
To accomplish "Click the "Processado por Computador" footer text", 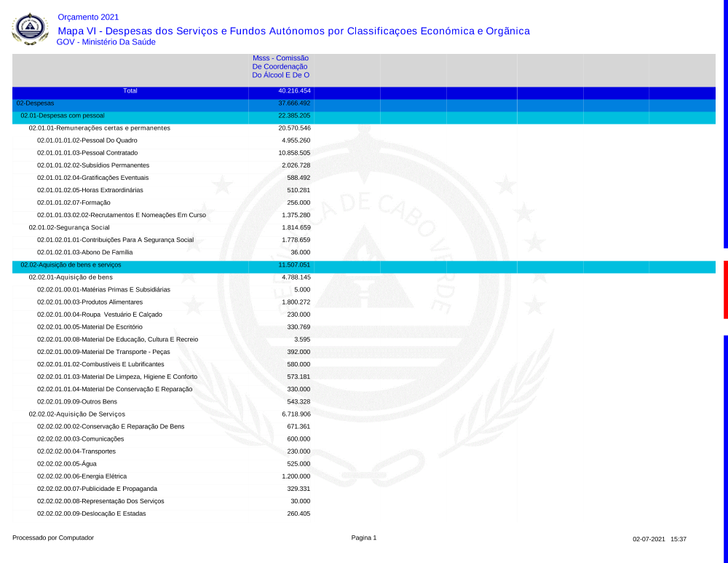I will (x=53, y=538).
